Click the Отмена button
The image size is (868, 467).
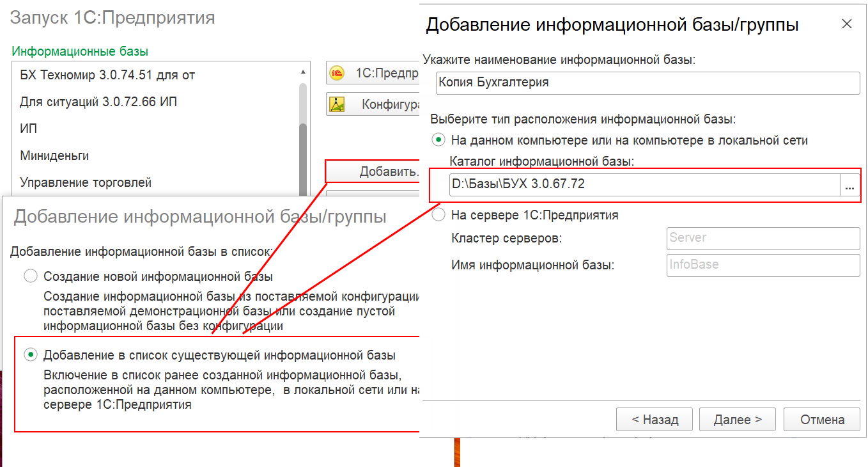tap(822, 420)
